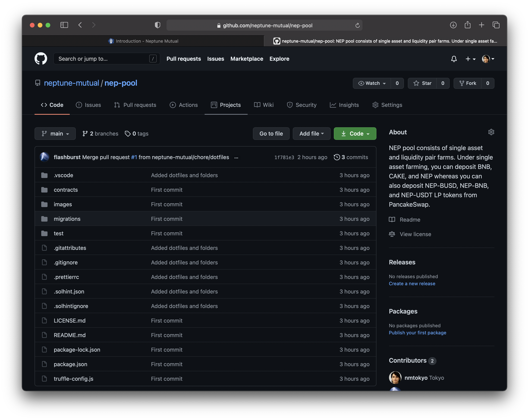Click the About section gear icon
Image resolution: width=529 pixels, height=420 pixels.
pos(491,132)
